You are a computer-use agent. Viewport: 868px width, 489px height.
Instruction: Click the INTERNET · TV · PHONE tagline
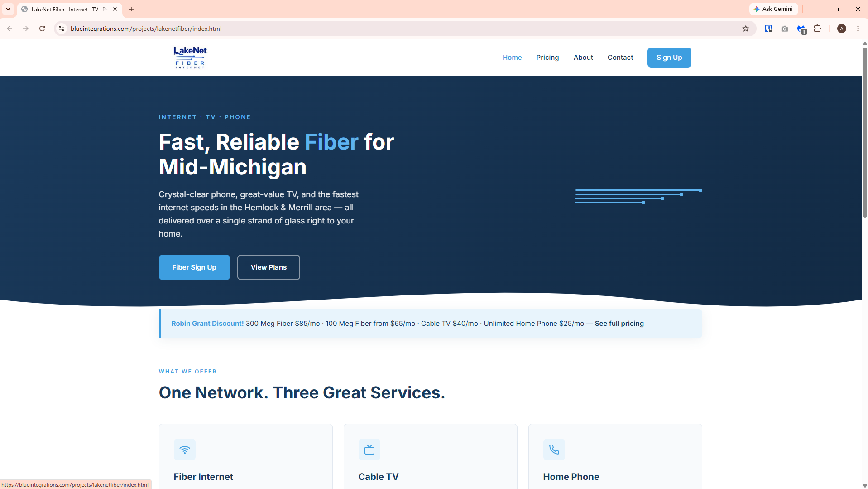point(205,117)
